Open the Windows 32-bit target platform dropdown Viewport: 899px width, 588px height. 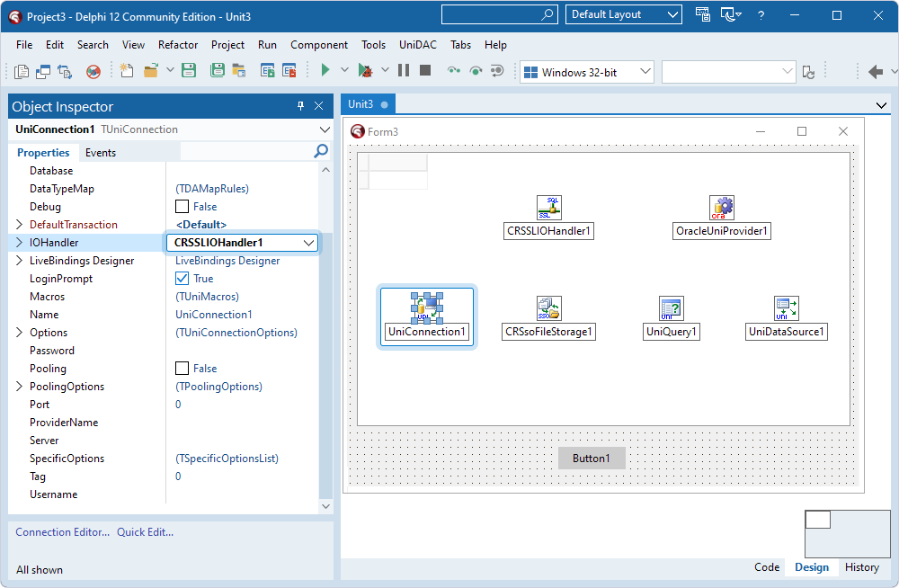pyautogui.click(x=644, y=69)
